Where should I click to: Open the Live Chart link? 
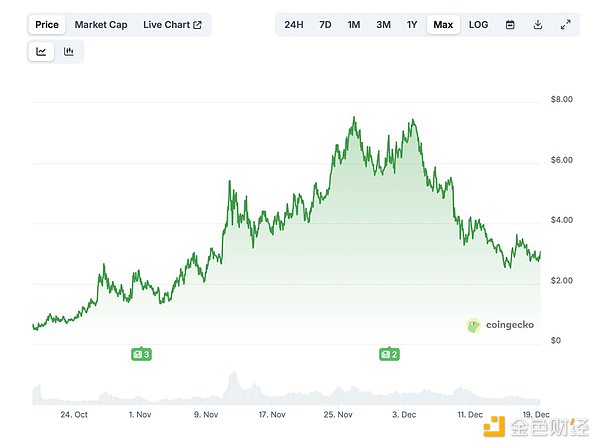click(172, 24)
